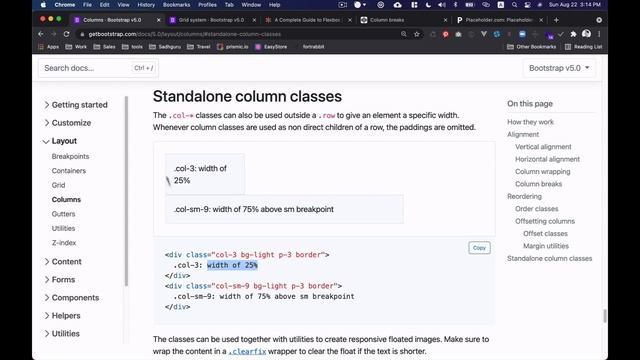
Task: Open the Window menu
Action: (x=251, y=5)
